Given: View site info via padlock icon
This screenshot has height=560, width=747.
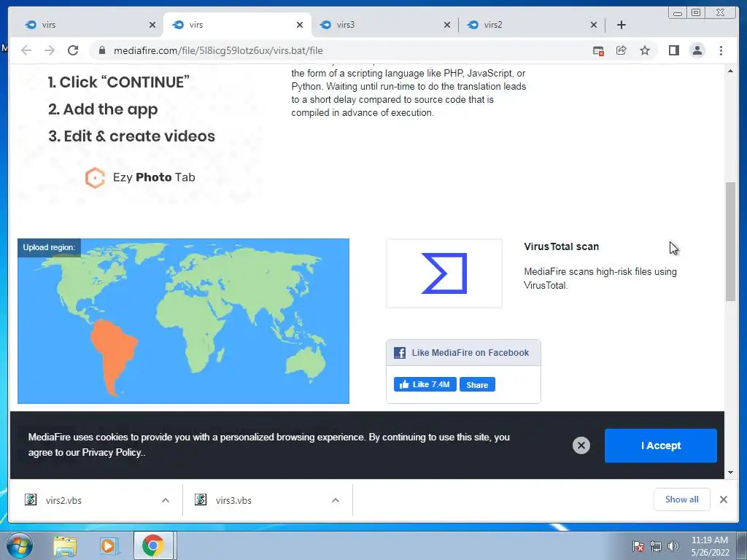Looking at the screenshot, I should click(x=101, y=50).
